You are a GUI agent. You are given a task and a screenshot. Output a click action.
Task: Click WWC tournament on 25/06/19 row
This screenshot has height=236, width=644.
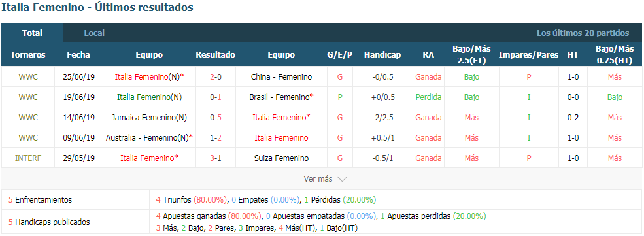point(28,76)
